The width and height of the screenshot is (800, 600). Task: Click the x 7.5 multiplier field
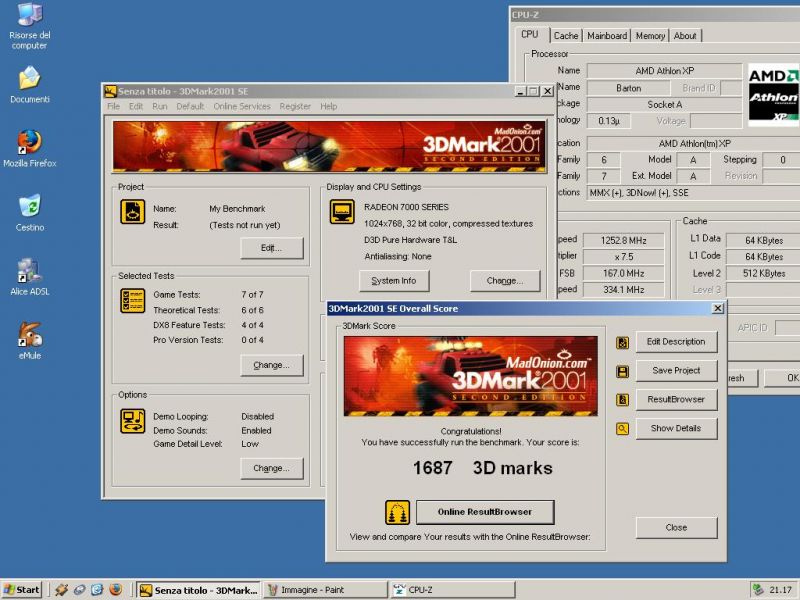tap(623, 257)
